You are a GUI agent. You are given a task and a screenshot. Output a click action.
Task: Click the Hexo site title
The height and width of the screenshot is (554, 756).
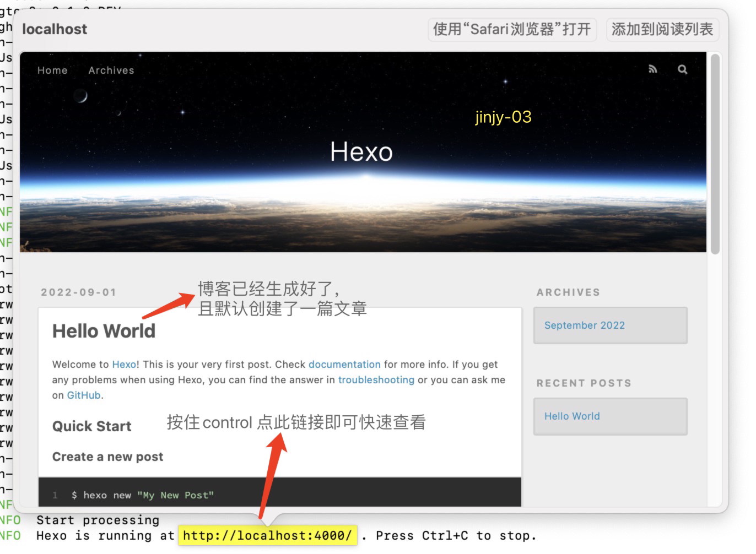pos(361,151)
